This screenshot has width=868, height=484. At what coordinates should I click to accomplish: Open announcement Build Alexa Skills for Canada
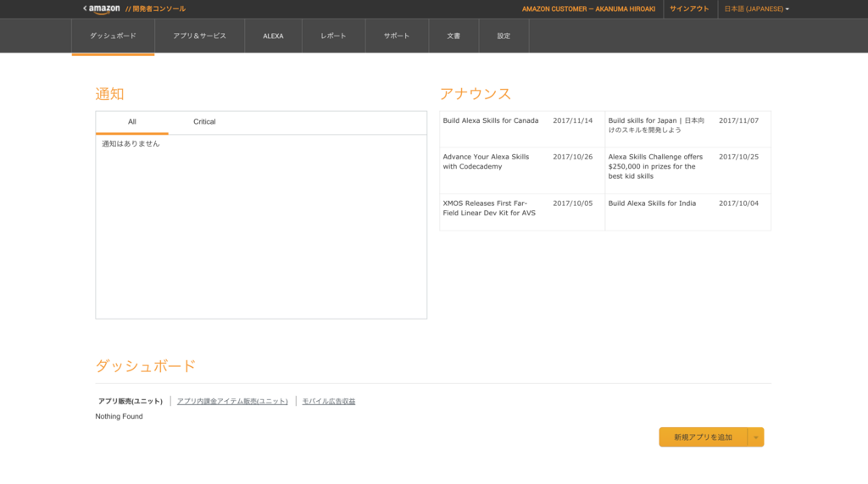(491, 120)
